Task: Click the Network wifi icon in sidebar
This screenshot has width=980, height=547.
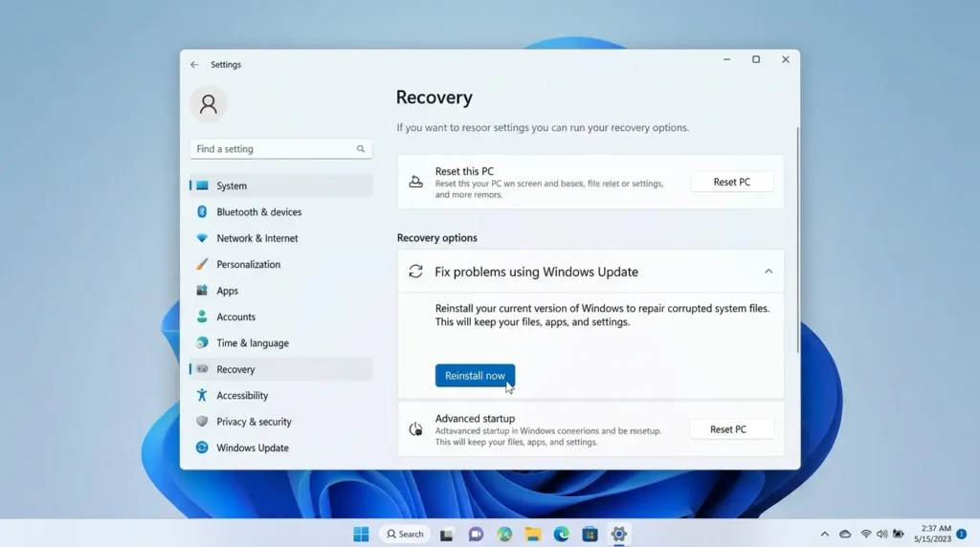Action: (202, 238)
